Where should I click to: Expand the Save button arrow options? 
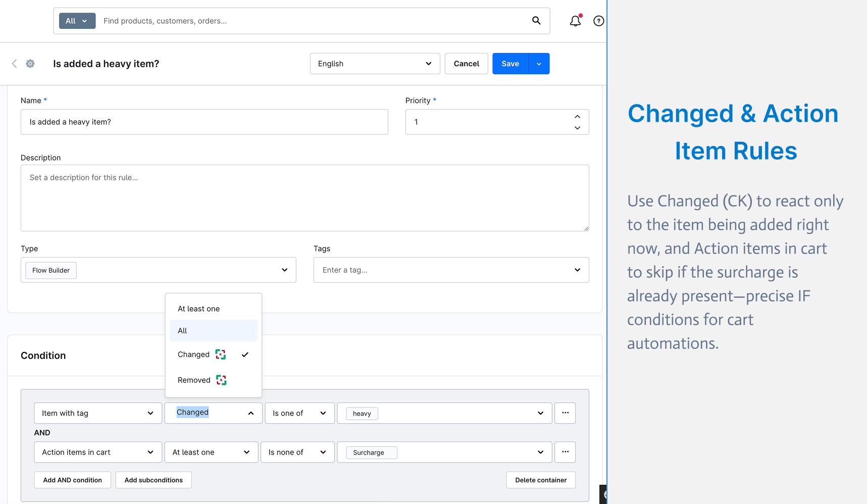click(x=539, y=64)
